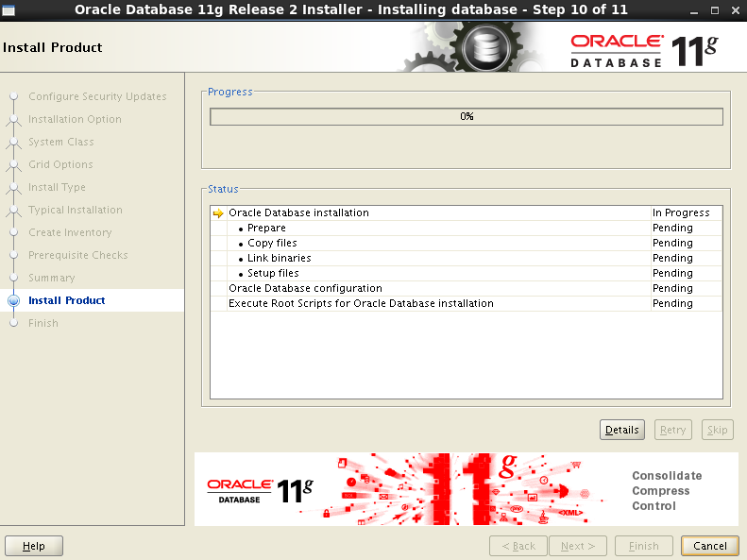Click the Retry button

coord(672,430)
